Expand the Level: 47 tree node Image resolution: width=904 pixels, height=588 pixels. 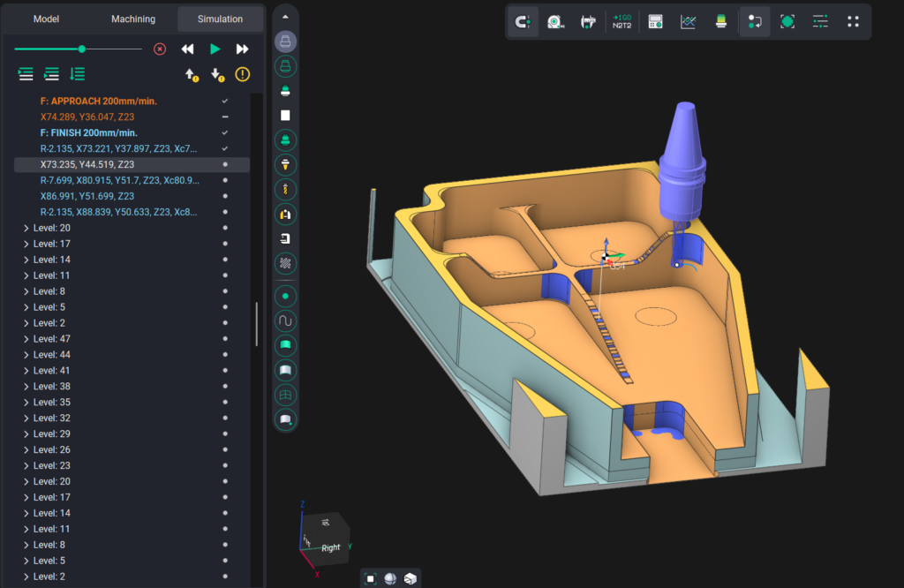click(25, 339)
